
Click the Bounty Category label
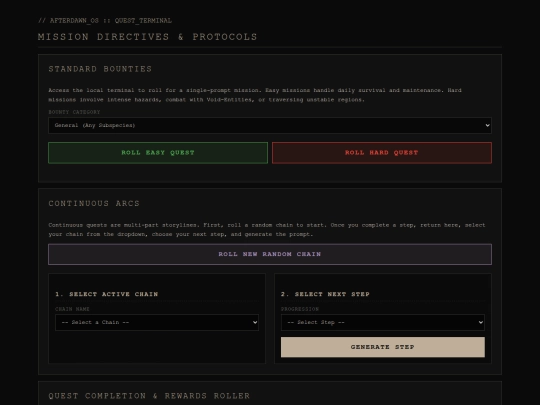click(x=74, y=112)
